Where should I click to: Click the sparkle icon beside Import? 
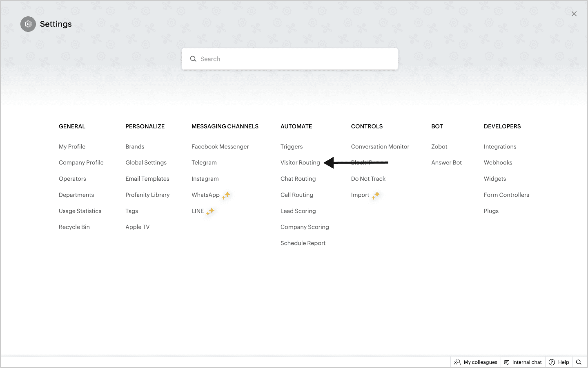(376, 195)
